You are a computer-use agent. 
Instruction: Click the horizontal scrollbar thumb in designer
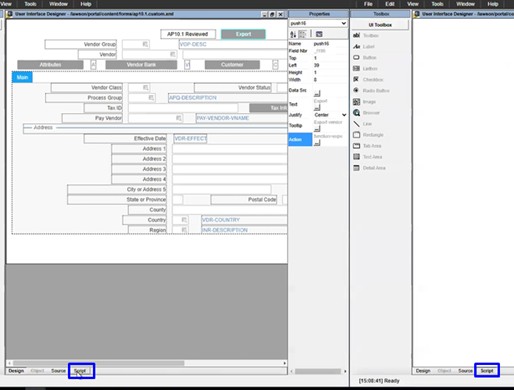99,363
